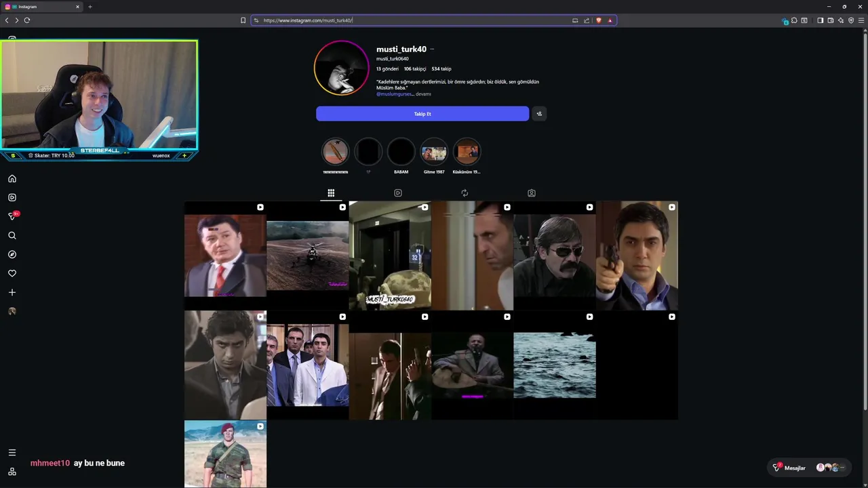Open the Küskünüm highlight
868x488 pixels.
click(x=467, y=152)
